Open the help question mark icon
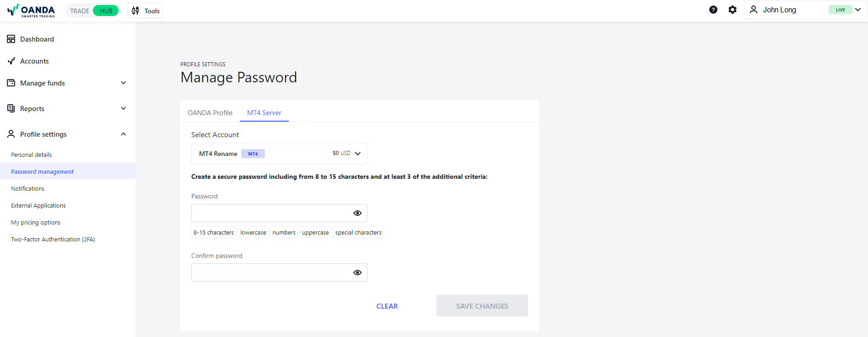 click(x=713, y=10)
